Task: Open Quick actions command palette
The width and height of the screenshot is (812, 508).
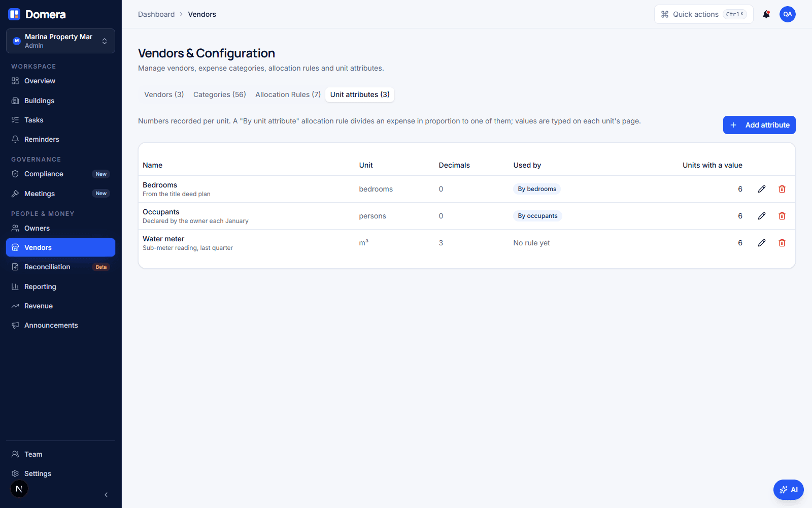Action: 703,14
